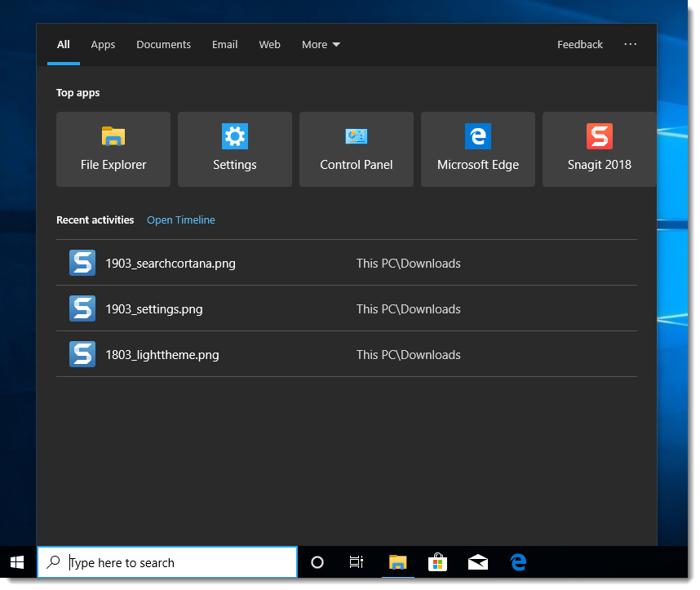Open Microsoft Store from taskbar
This screenshot has height=590, width=700.
click(x=438, y=562)
